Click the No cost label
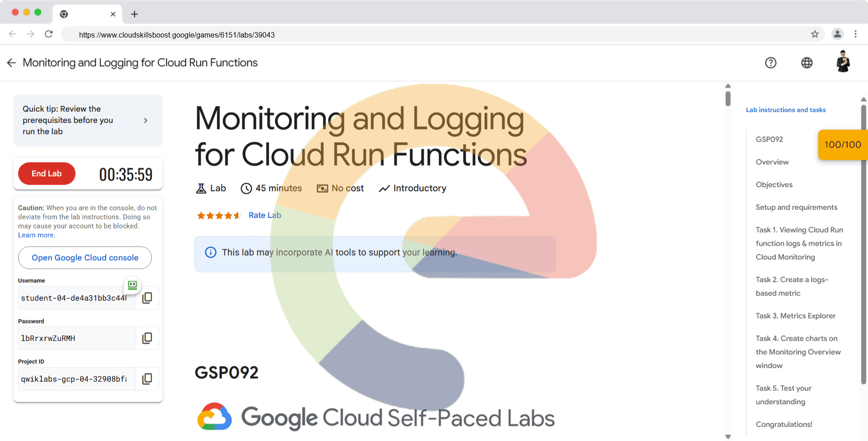868x441 pixels. [x=347, y=188]
